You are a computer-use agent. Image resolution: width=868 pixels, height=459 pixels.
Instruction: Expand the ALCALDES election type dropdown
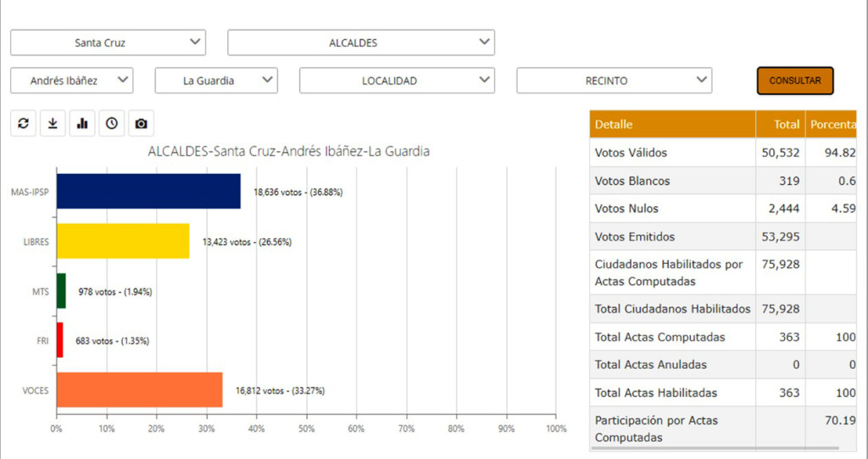pos(361,42)
